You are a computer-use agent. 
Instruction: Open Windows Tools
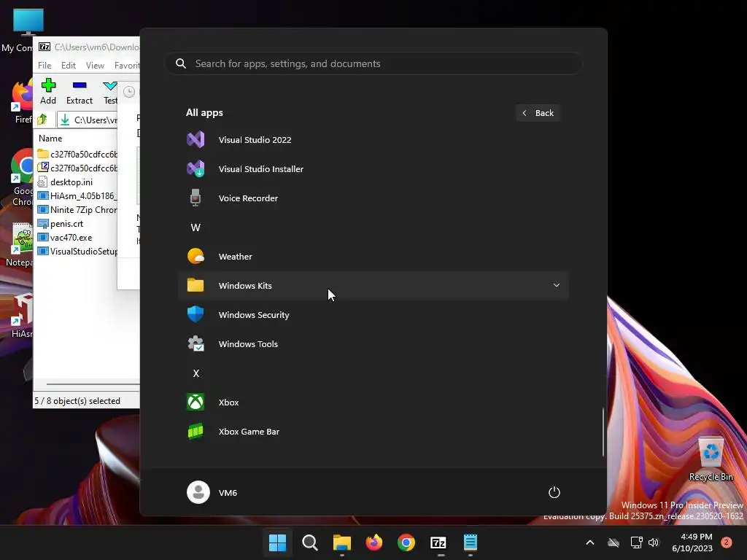[373, 344]
